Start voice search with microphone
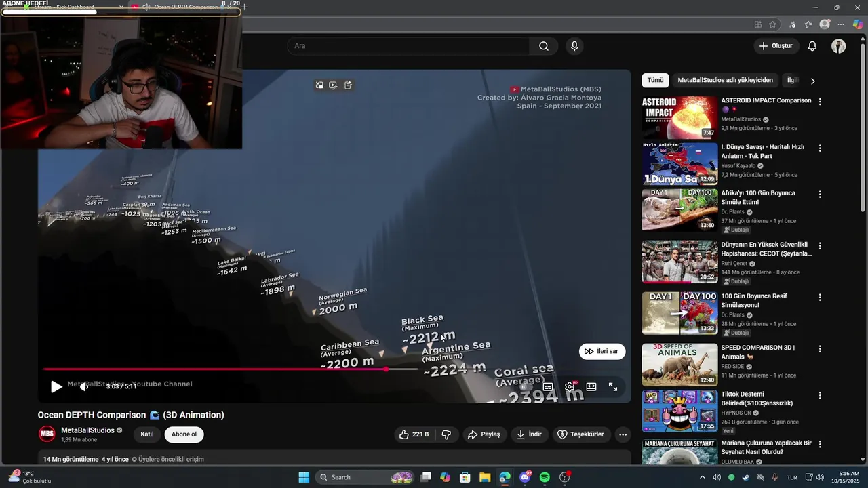This screenshot has height=488, width=868. pyautogui.click(x=574, y=46)
